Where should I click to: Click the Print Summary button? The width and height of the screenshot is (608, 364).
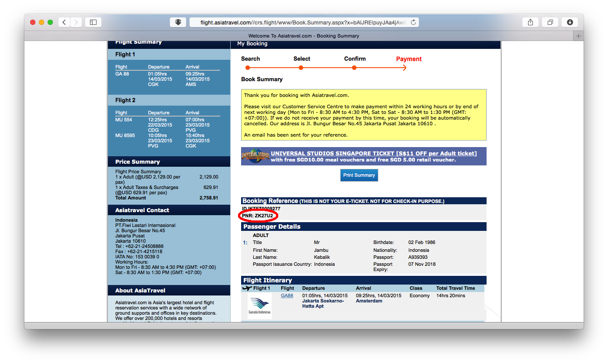[x=359, y=175]
